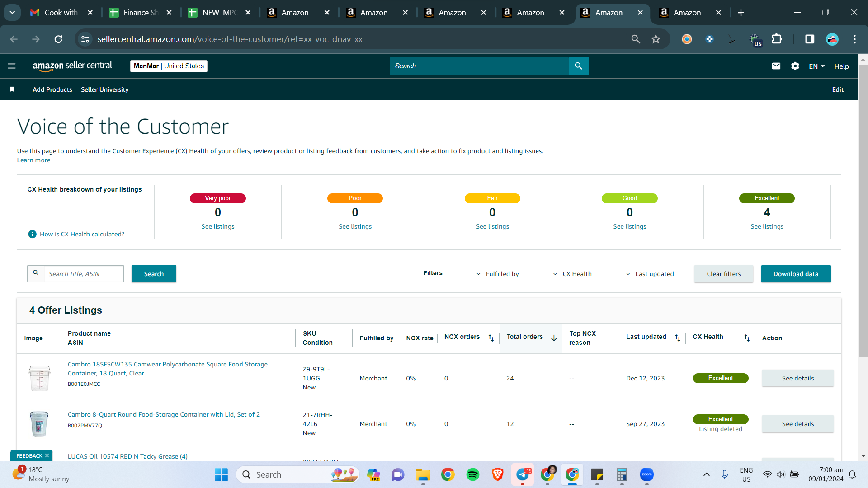Open Add Products menu item

click(x=52, y=89)
